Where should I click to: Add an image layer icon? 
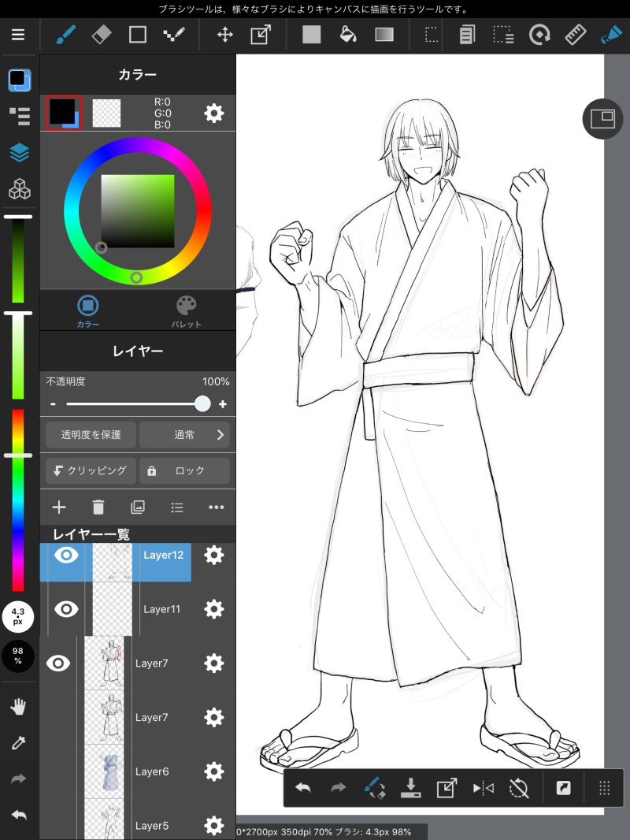[x=138, y=507]
